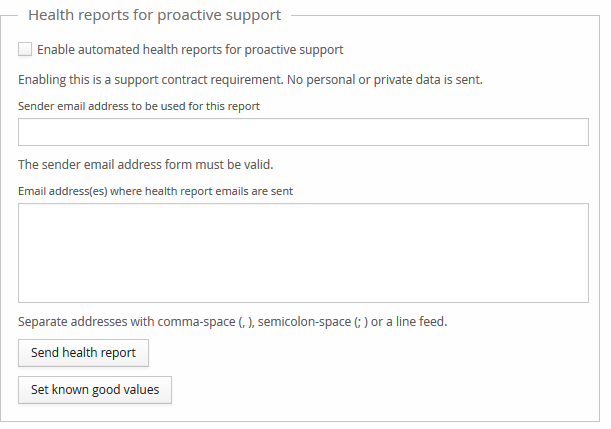Place cursor in the large email addresses box
The image size is (611, 429).
click(x=303, y=253)
